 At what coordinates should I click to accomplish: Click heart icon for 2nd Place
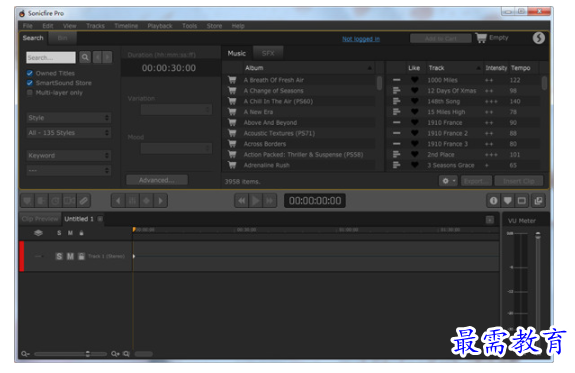tap(415, 154)
